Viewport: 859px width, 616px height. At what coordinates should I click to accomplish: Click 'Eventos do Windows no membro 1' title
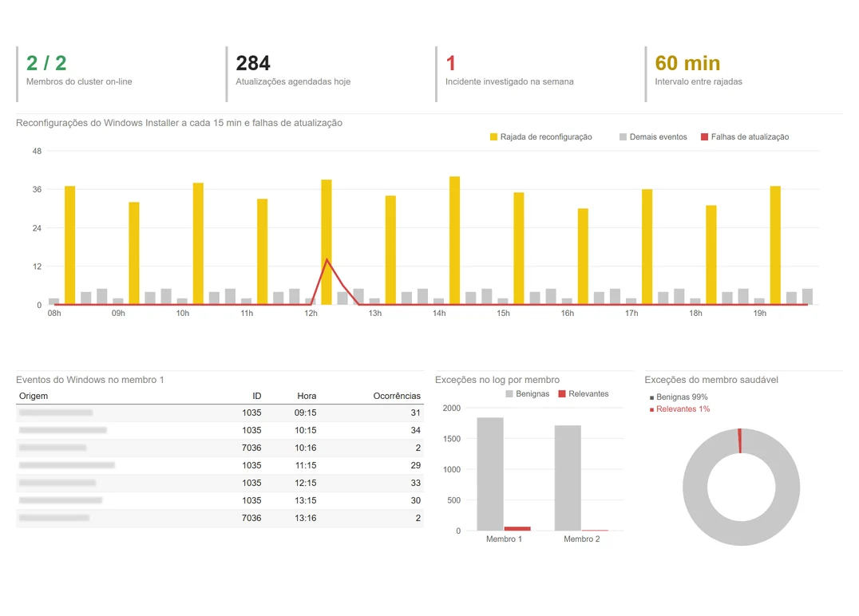click(90, 380)
